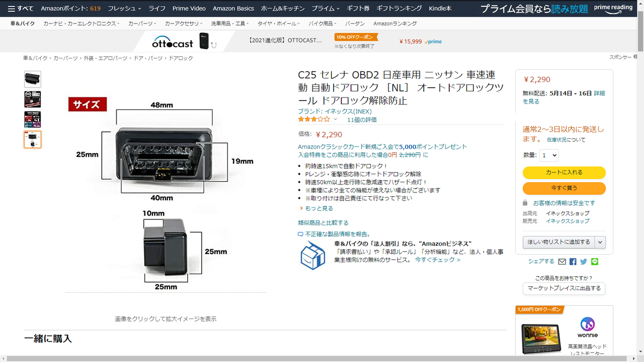
Task: Expand the wishlist dropdown arrow
Action: point(601,242)
